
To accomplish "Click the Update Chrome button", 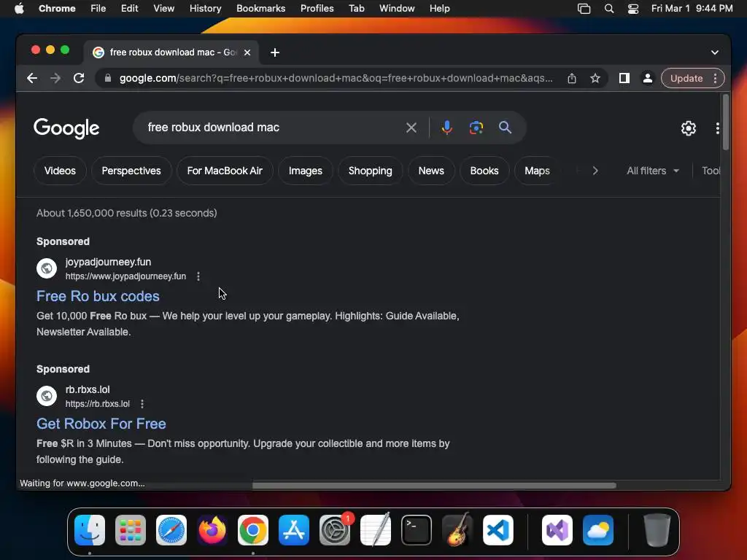I will [x=686, y=78].
